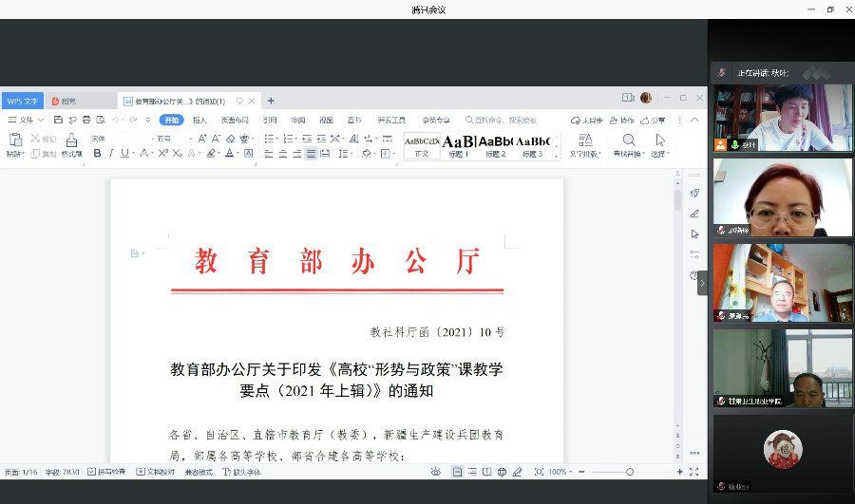The height and width of the screenshot is (504, 855).
Task: Expand the 文件 menu dropdown
Action: point(26,121)
